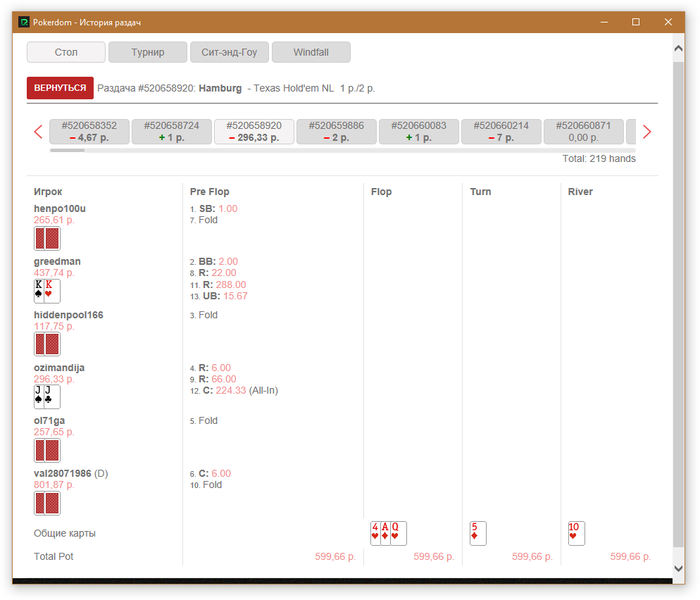Click player name ozimandija
Screen dimensions: 700x600
click(x=59, y=368)
